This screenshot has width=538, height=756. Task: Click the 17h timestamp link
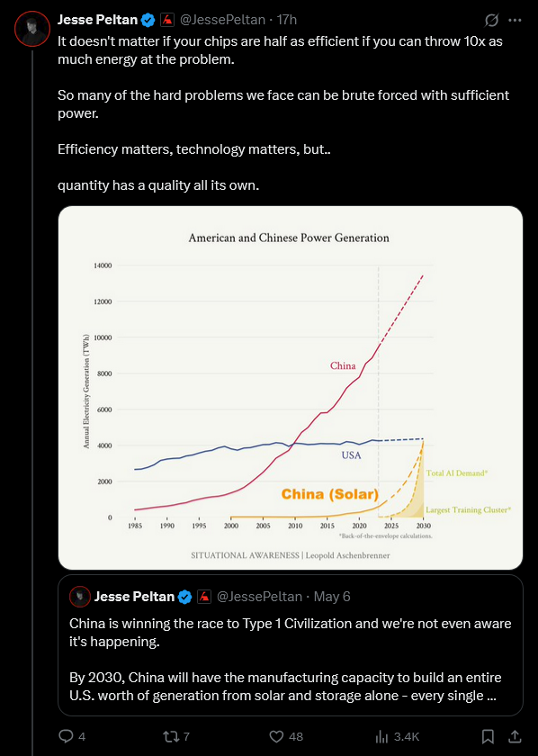click(287, 20)
